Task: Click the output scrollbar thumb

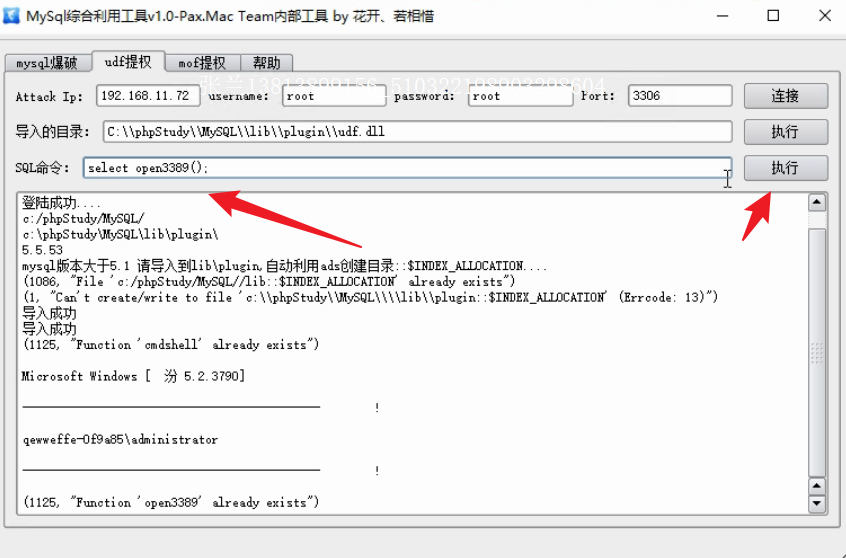Action: tap(817, 351)
